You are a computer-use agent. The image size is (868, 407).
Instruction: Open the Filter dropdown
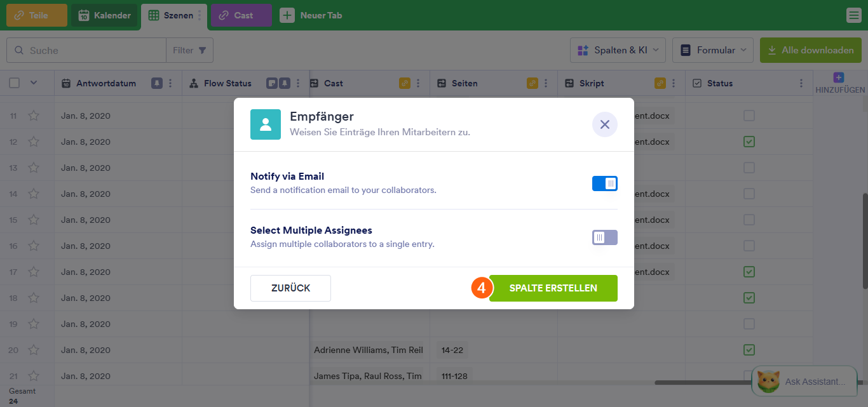pos(189,50)
